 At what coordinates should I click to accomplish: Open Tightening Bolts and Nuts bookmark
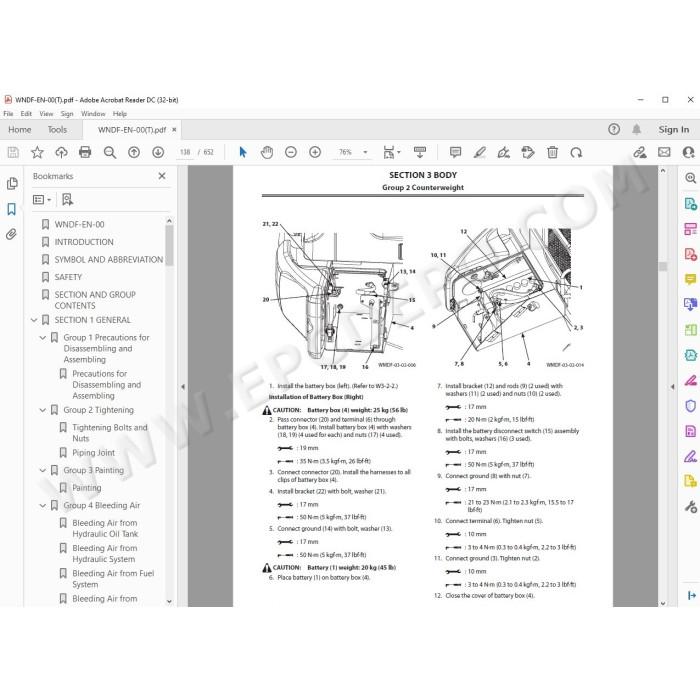tap(110, 433)
